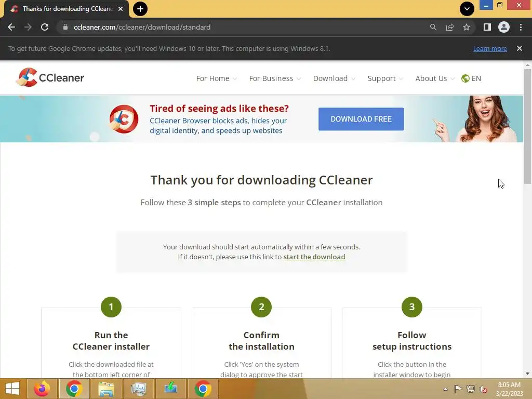Open Chrome's three-dot menu

(x=521, y=27)
